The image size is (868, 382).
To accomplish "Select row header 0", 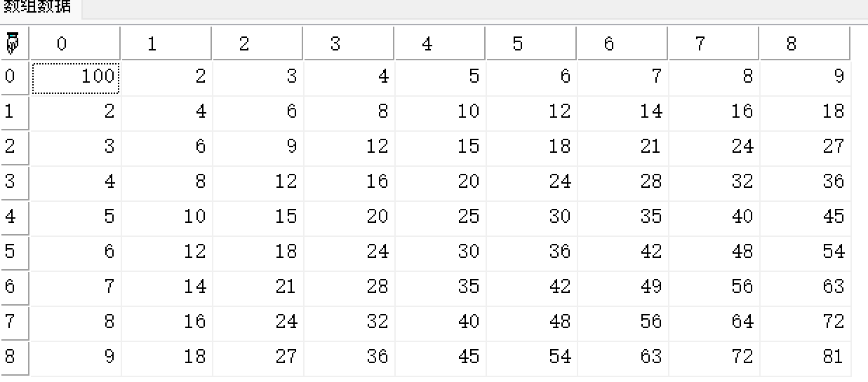I will click(x=14, y=77).
